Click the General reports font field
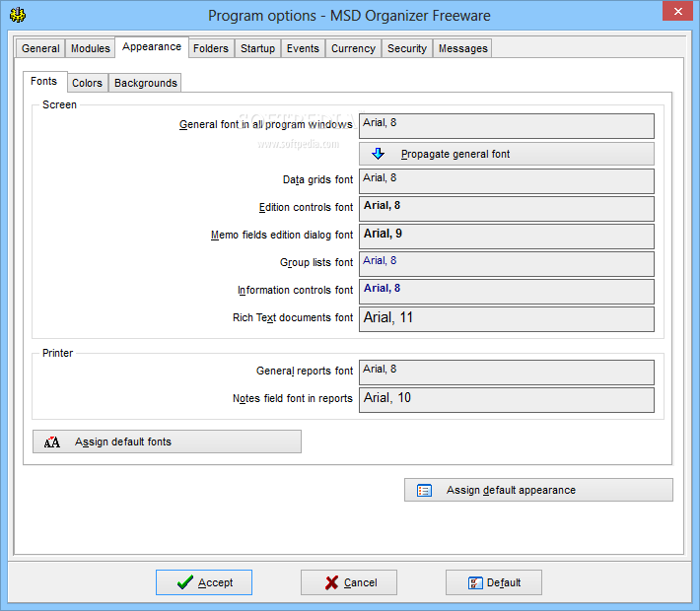This screenshot has width=700, height=611. point(507,373)
